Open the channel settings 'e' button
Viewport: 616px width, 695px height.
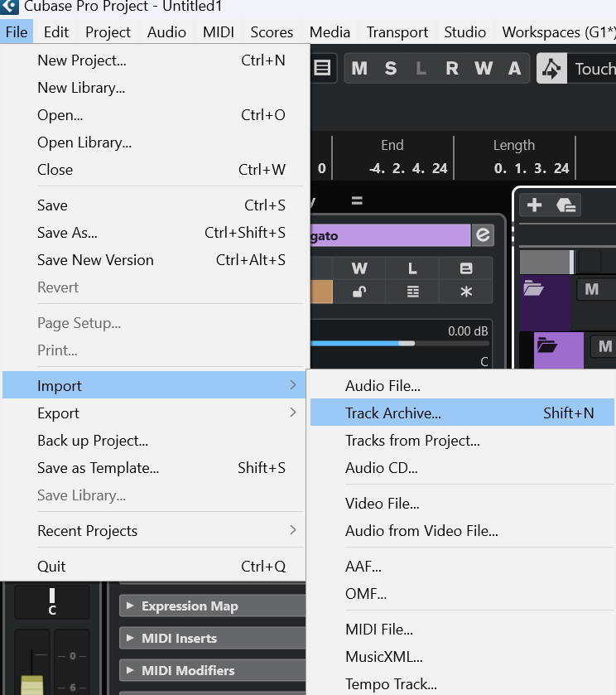(x=483, y=235)
